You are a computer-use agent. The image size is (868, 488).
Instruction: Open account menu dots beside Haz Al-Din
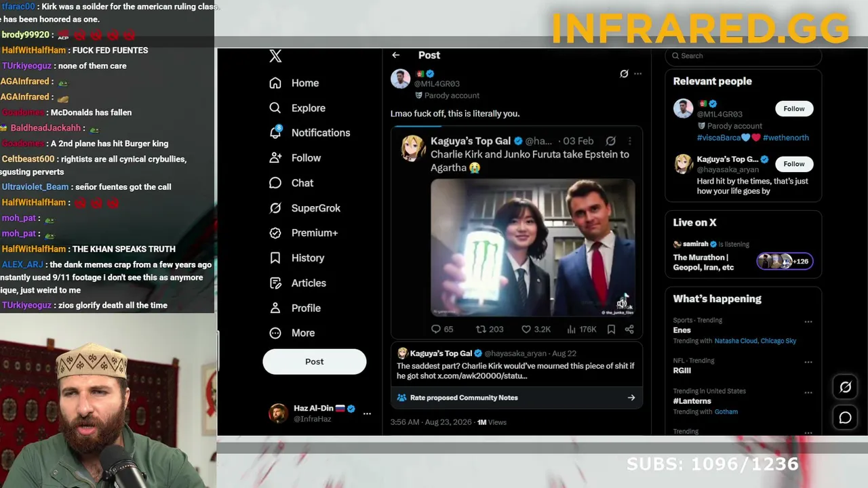pyautogui.click(x=367, y=413)
